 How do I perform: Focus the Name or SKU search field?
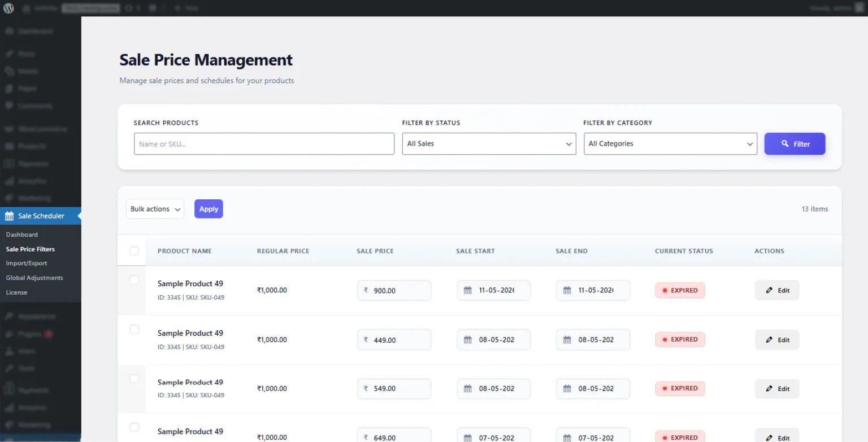[264, 144]
